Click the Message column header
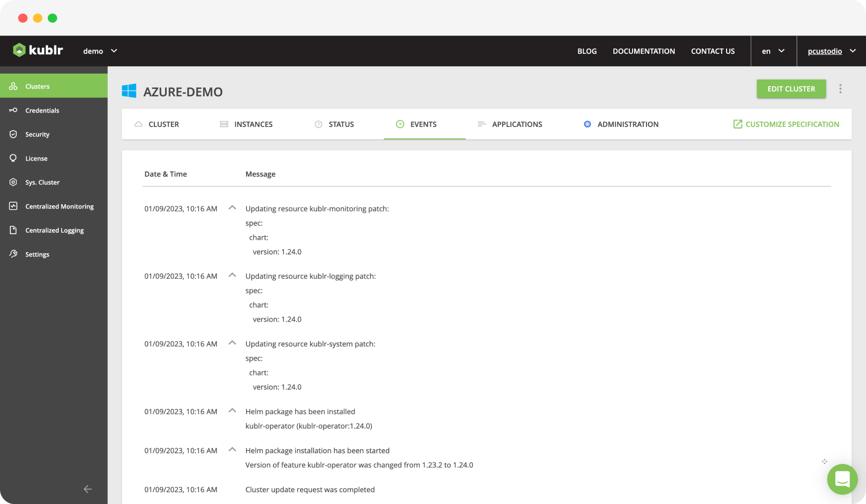Screen dimensions: 866x504 coord(260,174)
